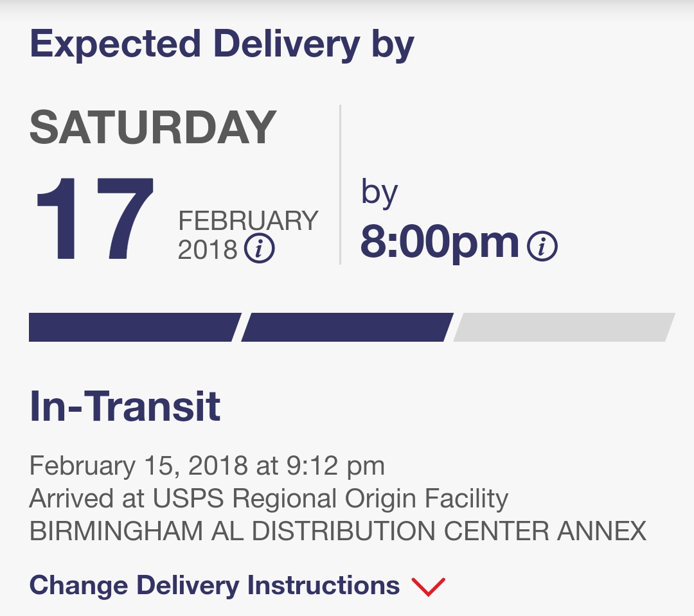Click the In-Transit status heading
Screen dimensions: 694x616
click(125, 407)
